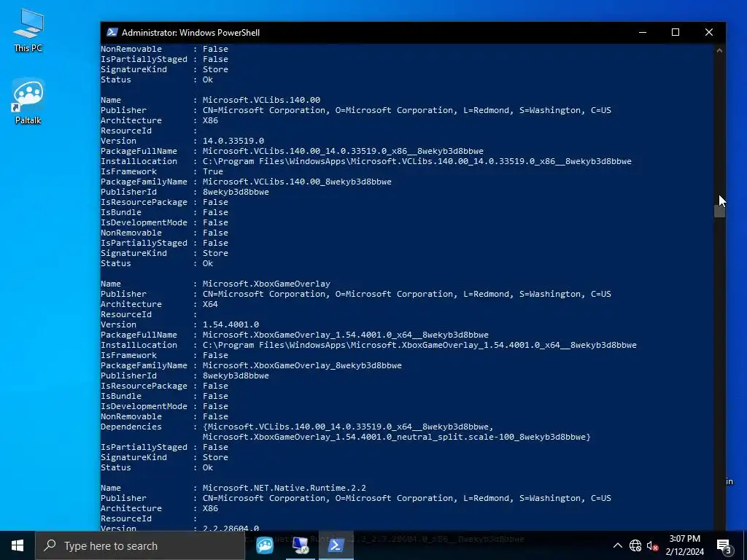The image size is (747, 560).
Task: Click version value 1.54.4001.0
Action: point(231,324)
